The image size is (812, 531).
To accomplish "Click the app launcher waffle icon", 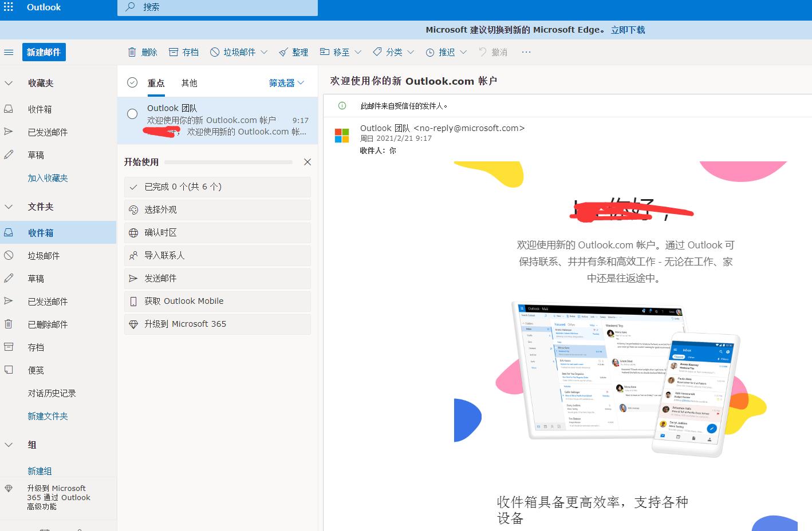I will (9, 7).
